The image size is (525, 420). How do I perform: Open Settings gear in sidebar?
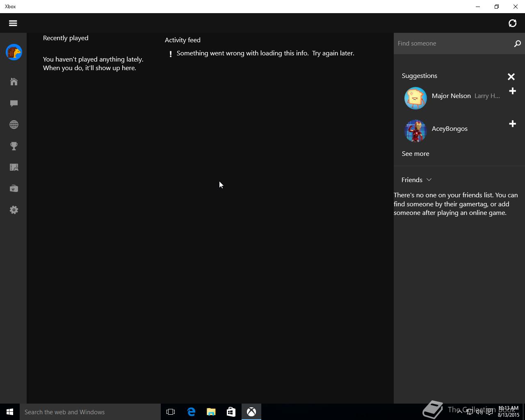pos(14,210)
